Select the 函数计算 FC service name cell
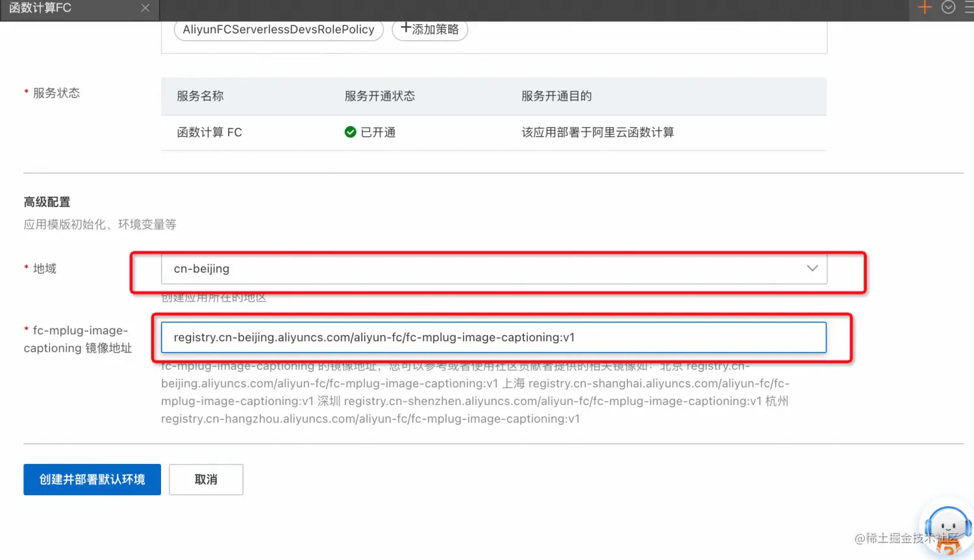 (x=209, y=132)
